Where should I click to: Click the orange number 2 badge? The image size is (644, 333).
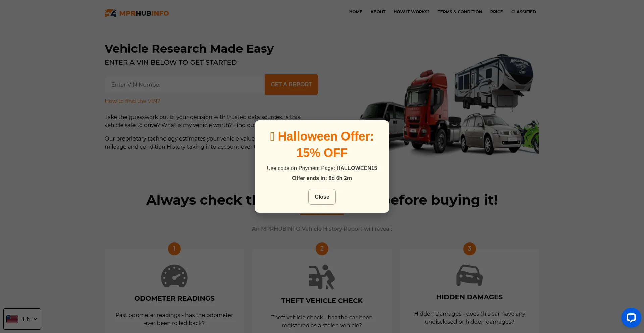click(322, 248)
